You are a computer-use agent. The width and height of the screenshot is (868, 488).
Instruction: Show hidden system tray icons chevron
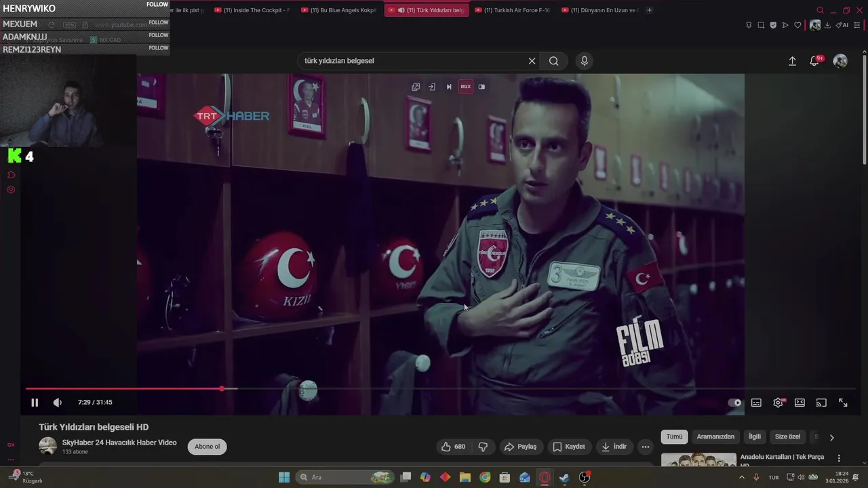(x=741, y=478)
